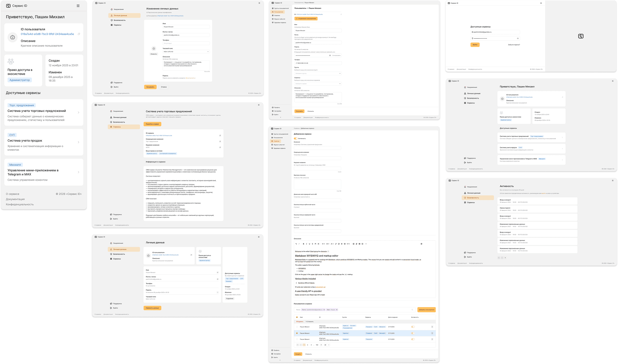618x364 pixels.
Task: Click Italic in the markdown editor toolbar
Action: pos(306,244)
